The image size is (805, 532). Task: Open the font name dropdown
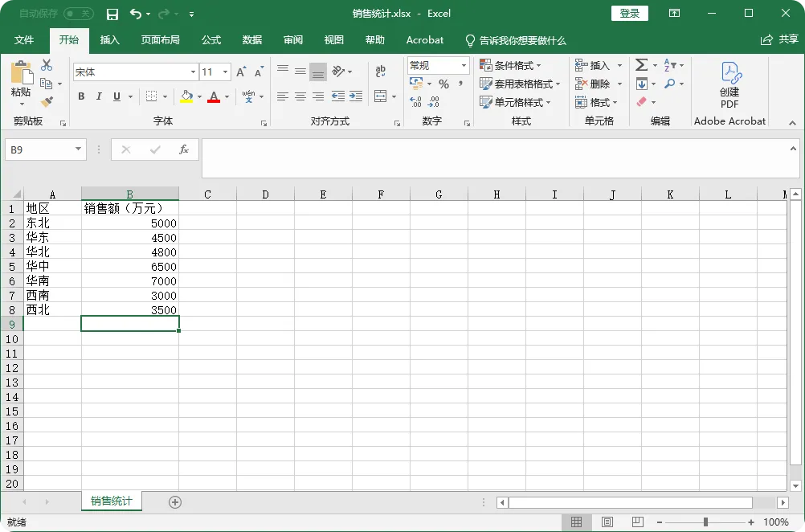pyautogui.click(x=193, y=72)
